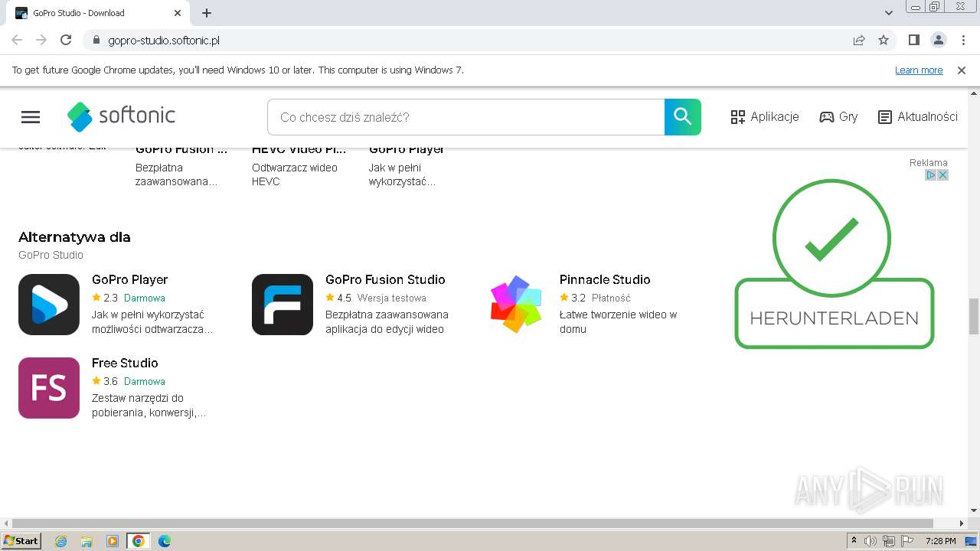Click the magnifier search button
Screen dimensions: 980x551
tap(682, 117)
